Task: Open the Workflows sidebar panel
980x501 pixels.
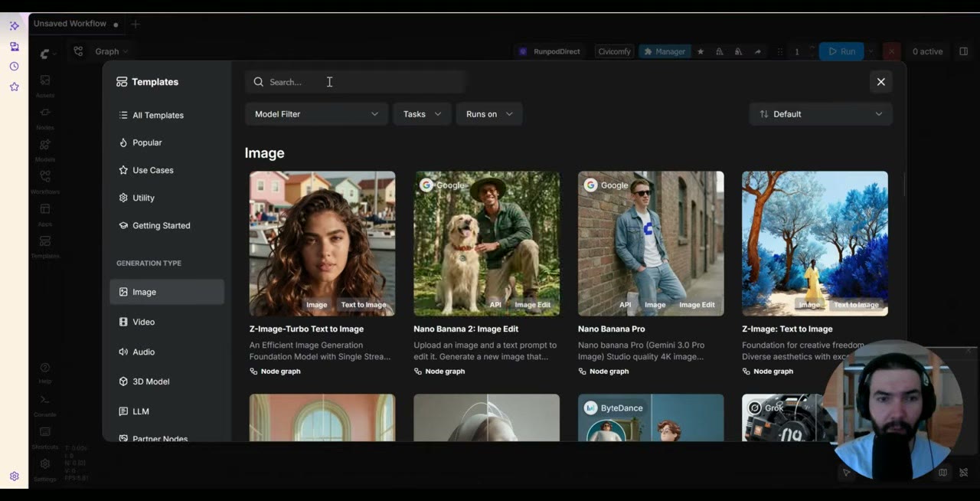Action: pos(45,182)
